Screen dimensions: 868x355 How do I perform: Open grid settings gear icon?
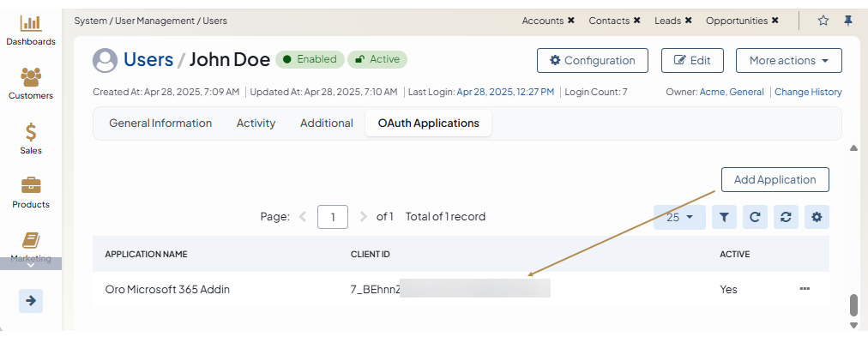point(817,218)
